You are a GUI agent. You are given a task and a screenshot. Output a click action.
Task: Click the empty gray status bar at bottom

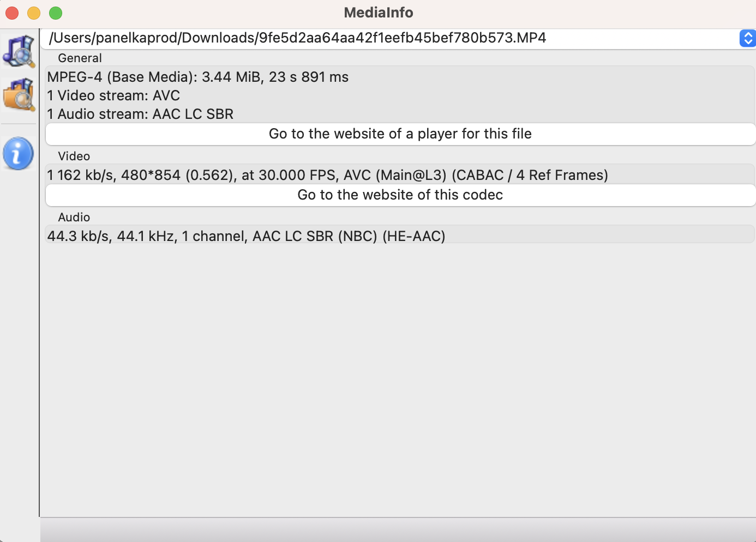pyautogui.click(x=398, y=530)
